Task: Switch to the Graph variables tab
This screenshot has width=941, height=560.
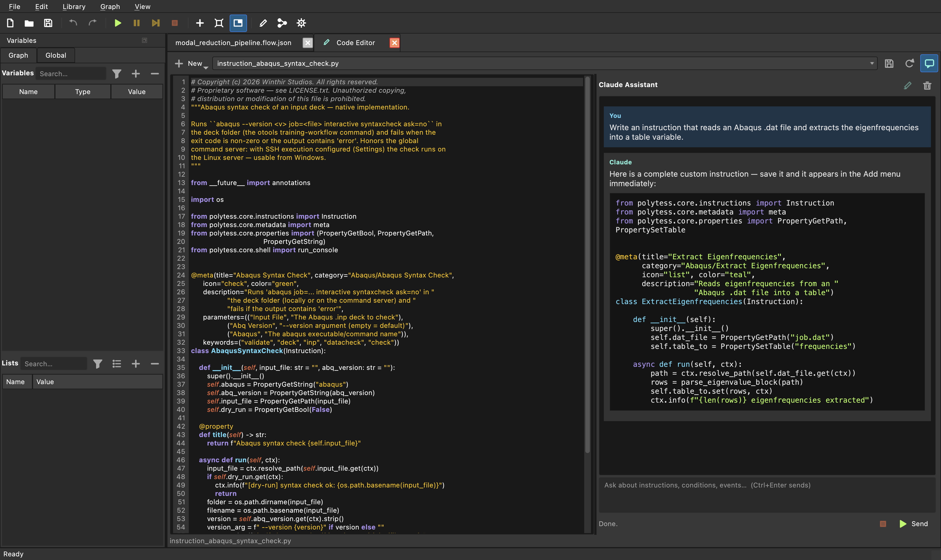Action: [x=18, y=55]
